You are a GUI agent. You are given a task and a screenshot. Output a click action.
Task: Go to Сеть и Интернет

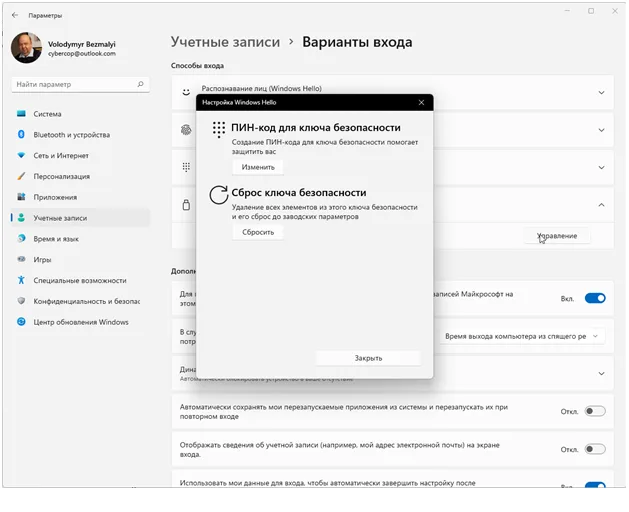pos(80,156)
